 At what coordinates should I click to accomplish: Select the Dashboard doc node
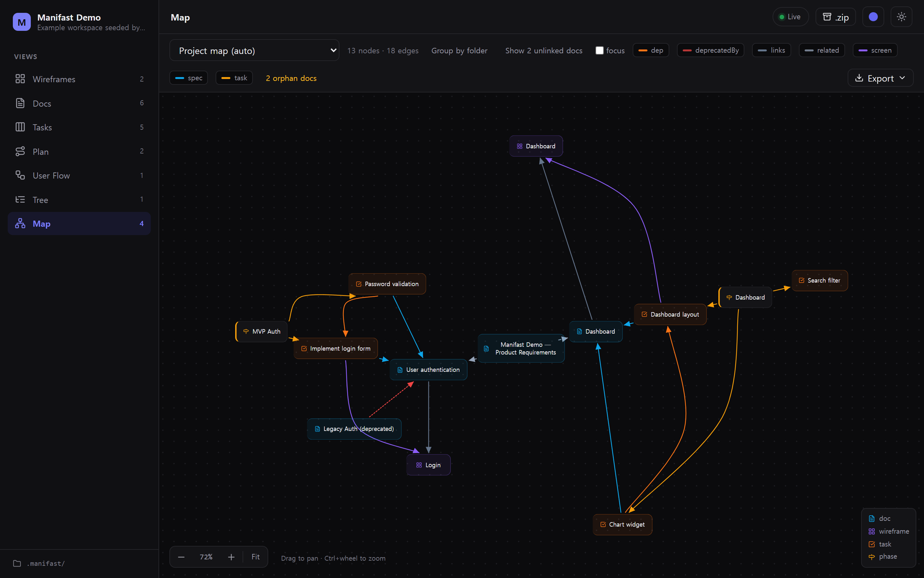(596, 331)
